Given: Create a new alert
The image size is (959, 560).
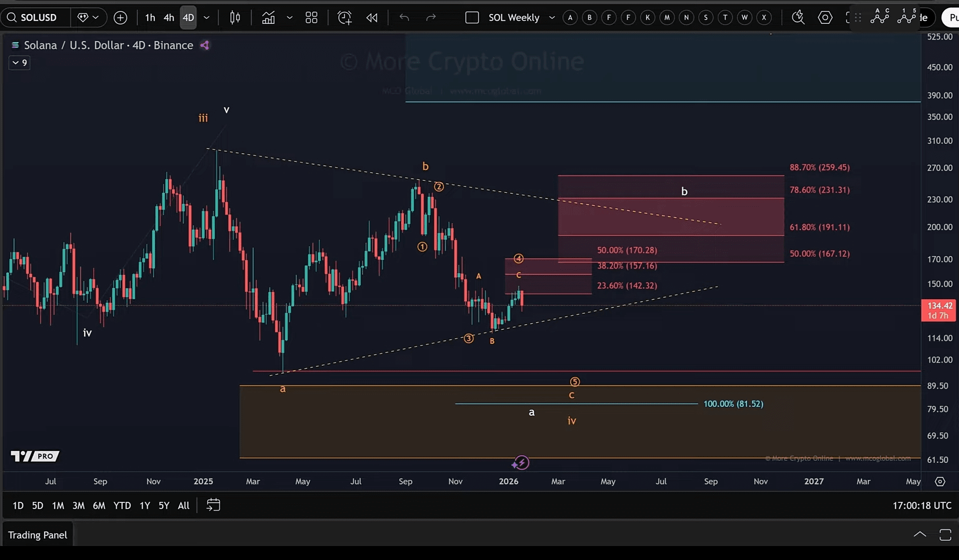Looking at the screenshot, I should [345, 18].
